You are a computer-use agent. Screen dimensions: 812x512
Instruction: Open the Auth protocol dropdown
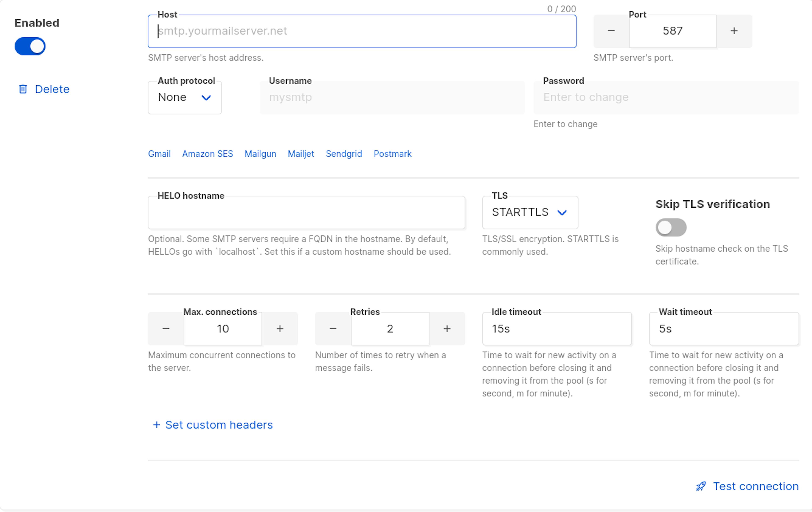[185, 97]
